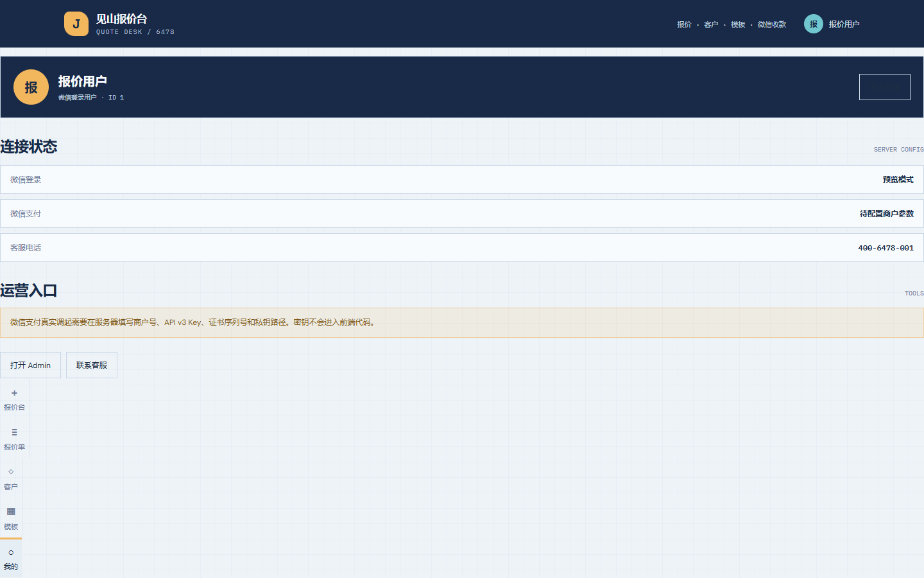The width and height of the screenshot is (924, 578).
Task: Click the 退出登录 logout button
Action: (x=885, y=87)
